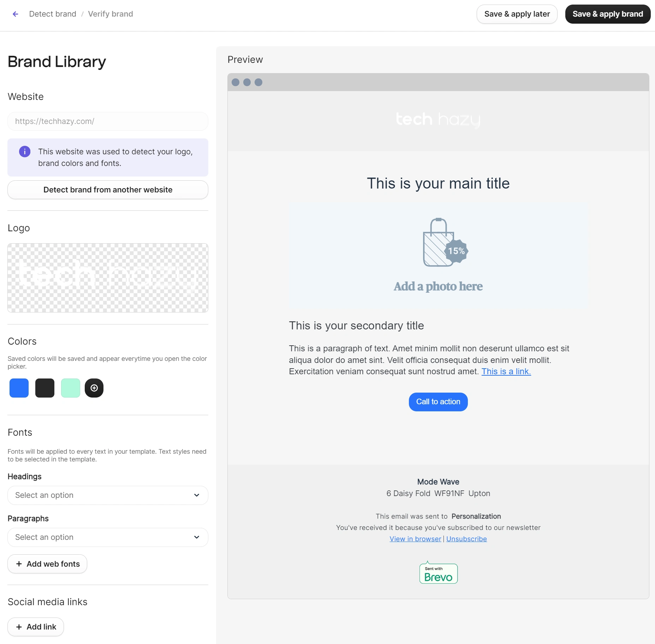Click the Unsubscribe link
Viewport: 655px width, 644px height.
[x=466, y=539]
